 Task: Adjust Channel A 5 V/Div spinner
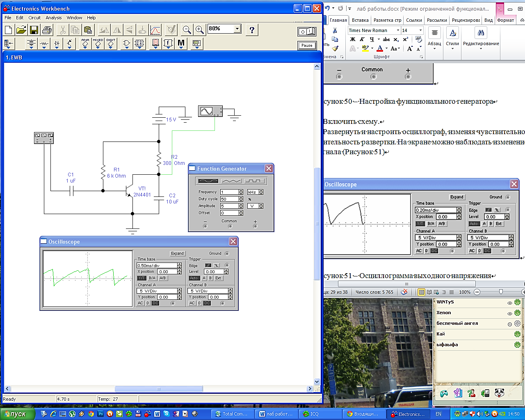point(179,291)
